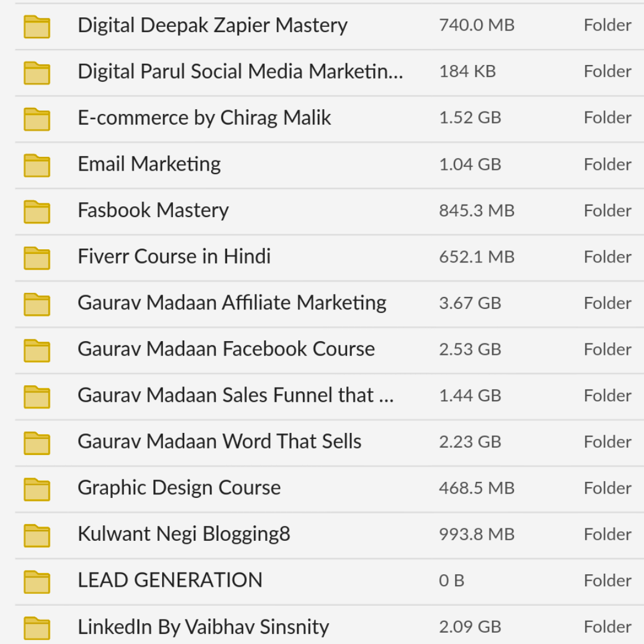The image size is (644, 644).
Task: Click the E-commerce by Chirag Malik folder icon
Action: [x=37, y=119]
